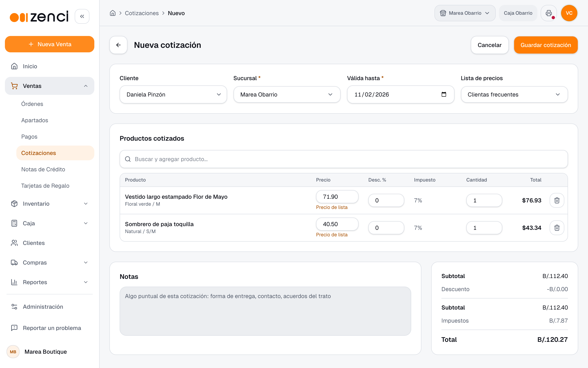The width and height of the screenshot is (588, 368).
Task: Open the Sucursal dropdown
Action: point(287,94)
